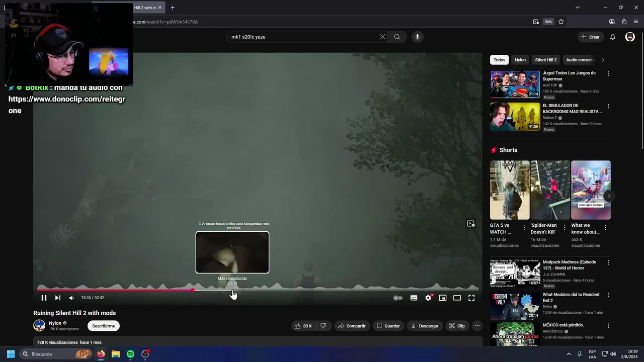
Task: Open browser picture-in-picture icon in address bar
Action: (x=536, y=22)
